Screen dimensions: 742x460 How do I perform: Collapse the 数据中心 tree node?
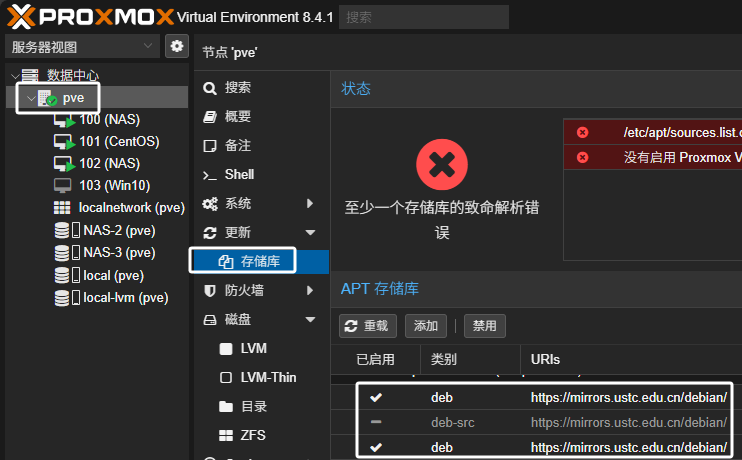15,75
